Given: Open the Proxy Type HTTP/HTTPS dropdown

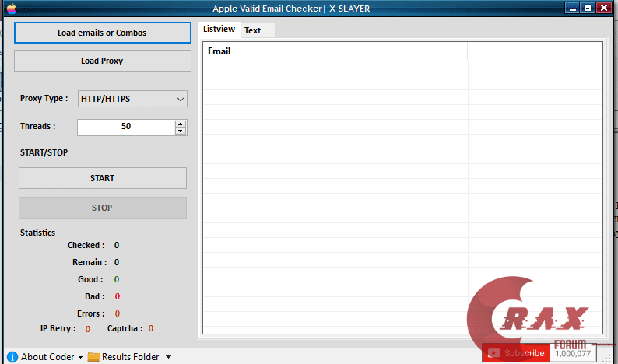Looking at the screenshot, I should (x=132, y=99).
